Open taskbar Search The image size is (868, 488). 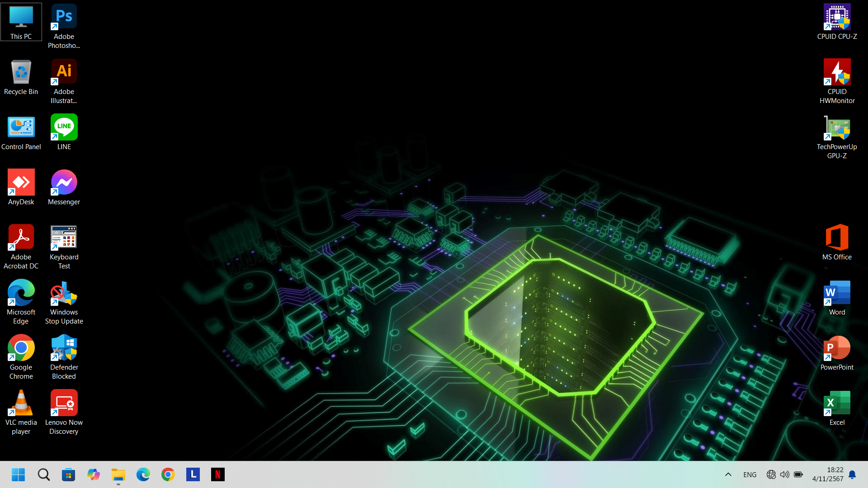click(44, 474)
